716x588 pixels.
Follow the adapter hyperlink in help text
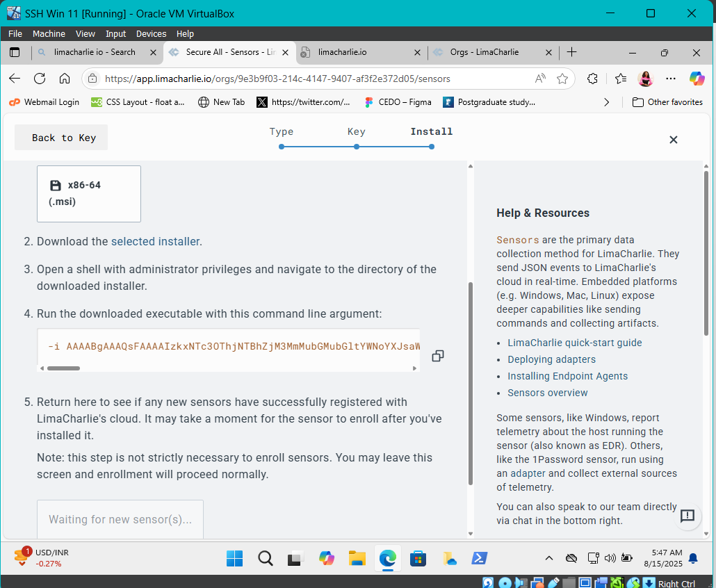(528, 473)
